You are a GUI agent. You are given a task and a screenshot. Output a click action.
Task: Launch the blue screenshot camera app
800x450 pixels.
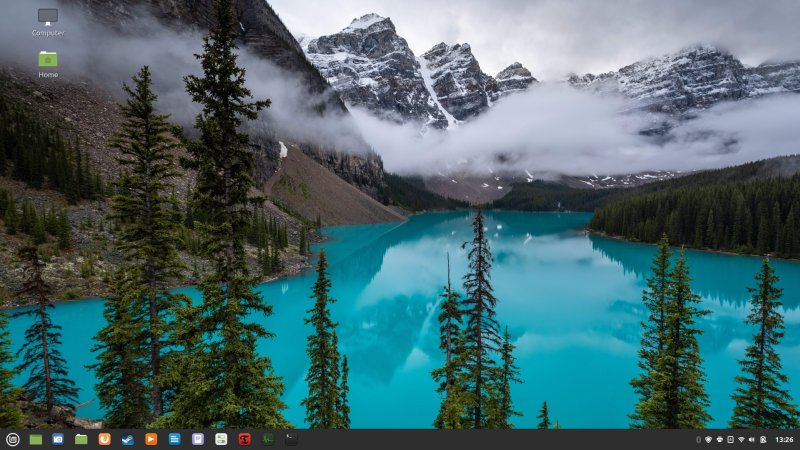pos(58,439)
